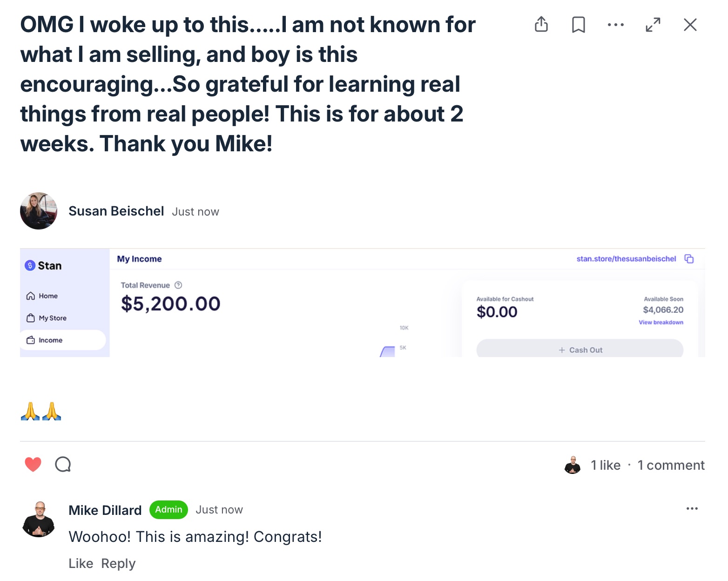Viewport: 728px width, 581px height.
Task: Bookmark this post
Action: pyautogui.click(x=579, y=25)
